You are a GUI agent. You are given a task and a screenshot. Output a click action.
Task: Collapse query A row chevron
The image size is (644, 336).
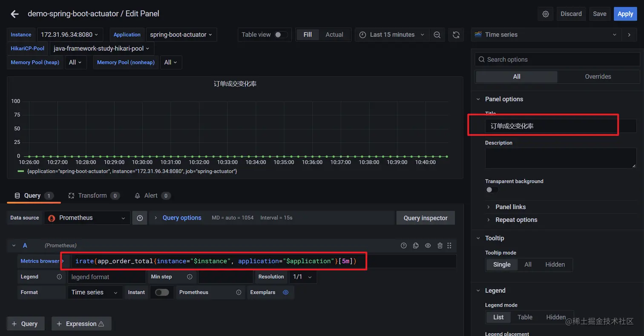pos(14,245)
